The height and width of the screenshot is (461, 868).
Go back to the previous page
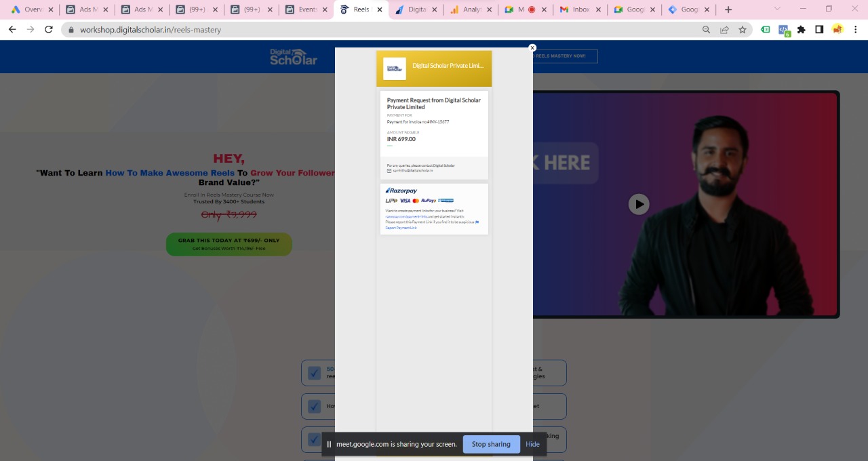(12, 29)
